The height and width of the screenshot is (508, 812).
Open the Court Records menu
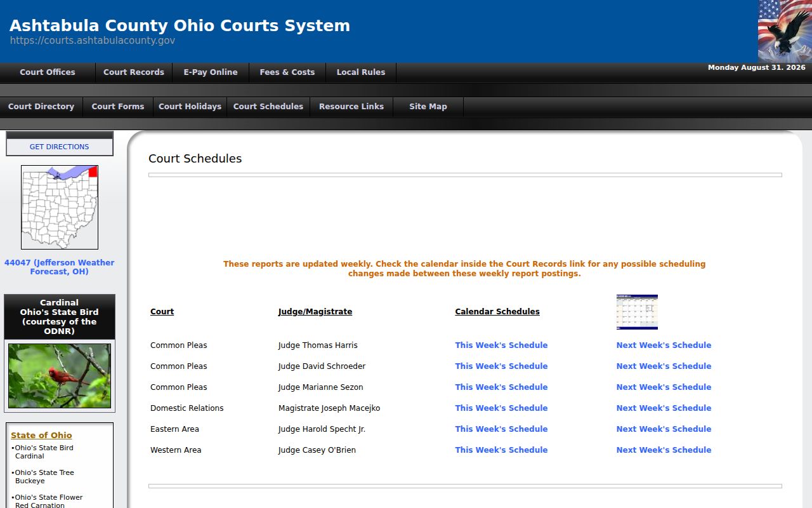[x=134, y=72]
